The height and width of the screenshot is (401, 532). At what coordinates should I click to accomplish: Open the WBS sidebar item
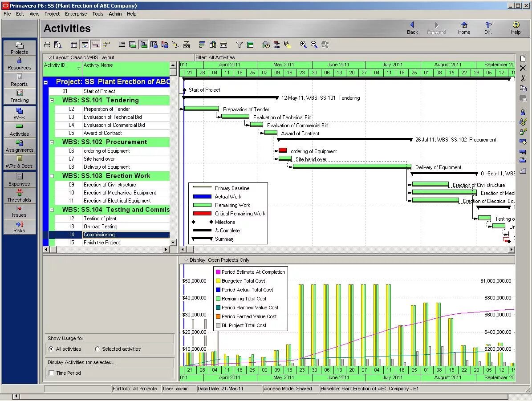(x=19, y=113)
